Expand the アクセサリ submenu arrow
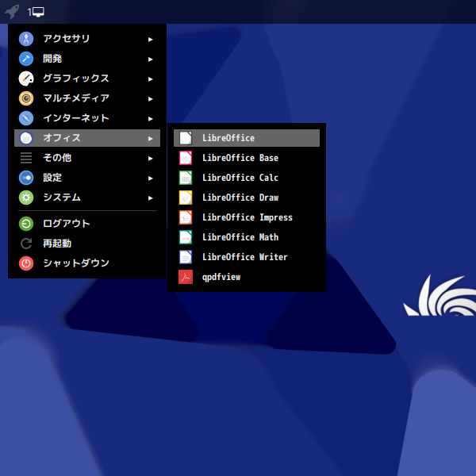 [150, 39]
